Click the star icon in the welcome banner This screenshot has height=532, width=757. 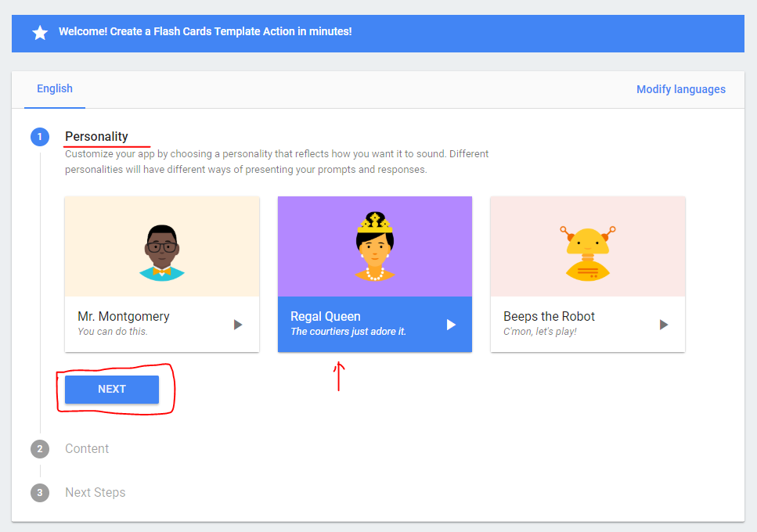pyautogui.click(x=40, y=33)
